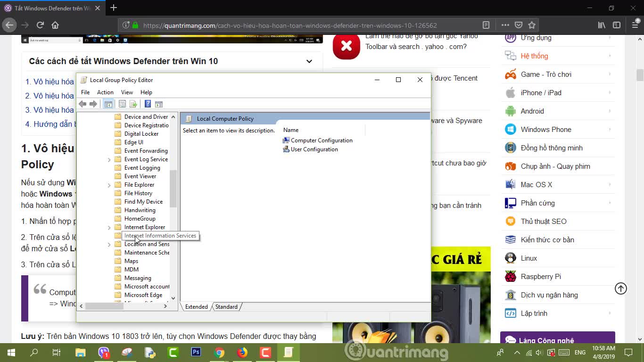This screenshot has width=644, height=362.
Task: Collapse the table of contents chevron on webpage
Action: (x=309, y=61)
